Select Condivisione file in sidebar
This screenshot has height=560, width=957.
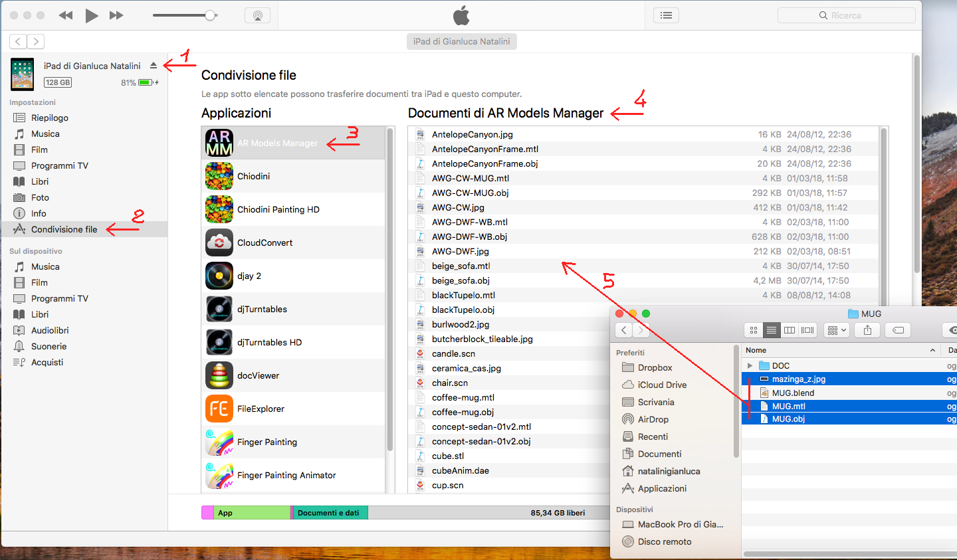point(64,229)
